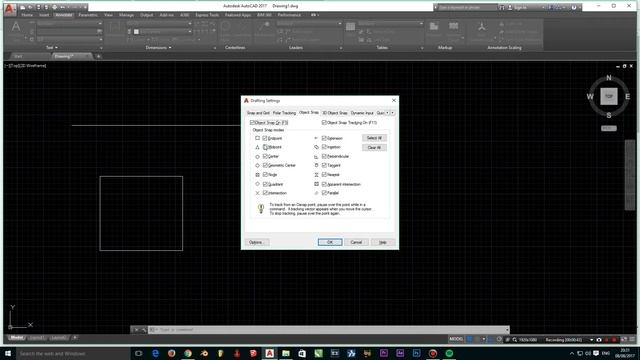The width and height of the screenshot is (640, 360).
Task: Open the Home ribbon tab
Action: (x=27, y=15)
